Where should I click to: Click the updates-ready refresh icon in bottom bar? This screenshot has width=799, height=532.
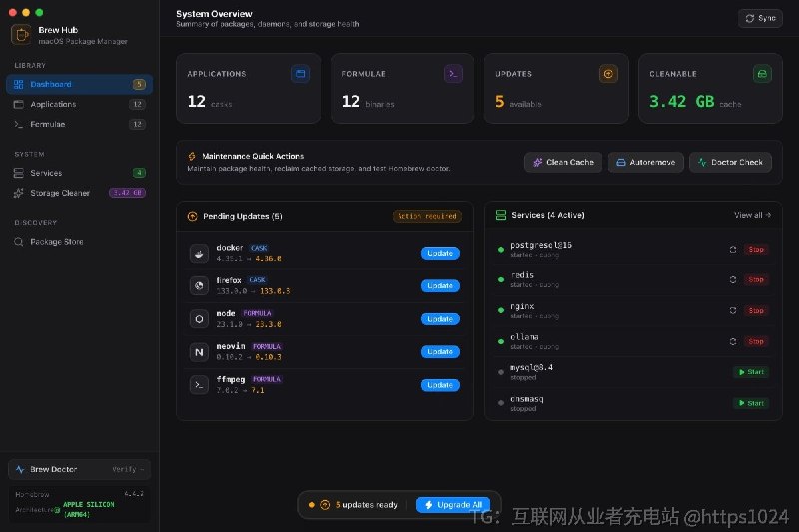325,504
